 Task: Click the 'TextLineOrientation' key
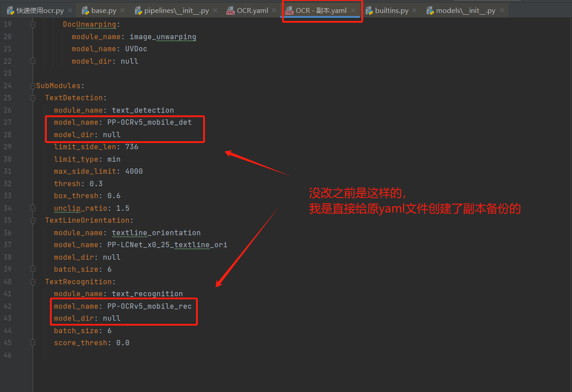[x=87, y=220]
